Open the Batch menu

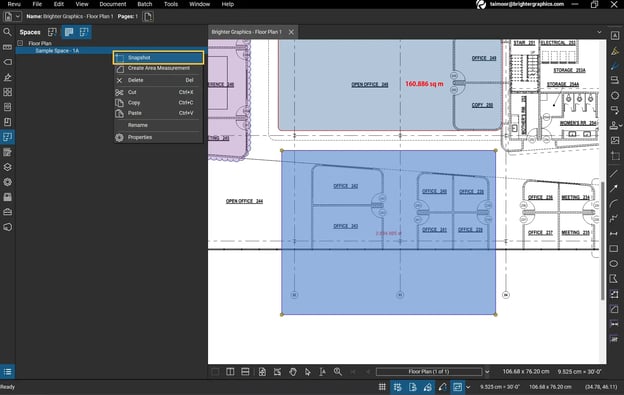click(145, 4)
